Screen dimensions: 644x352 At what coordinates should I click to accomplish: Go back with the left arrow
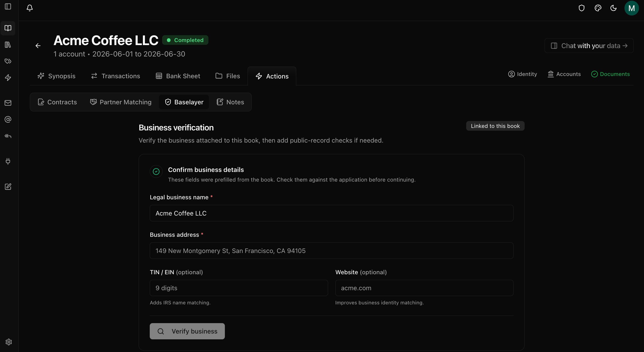[x=38, y=46]
